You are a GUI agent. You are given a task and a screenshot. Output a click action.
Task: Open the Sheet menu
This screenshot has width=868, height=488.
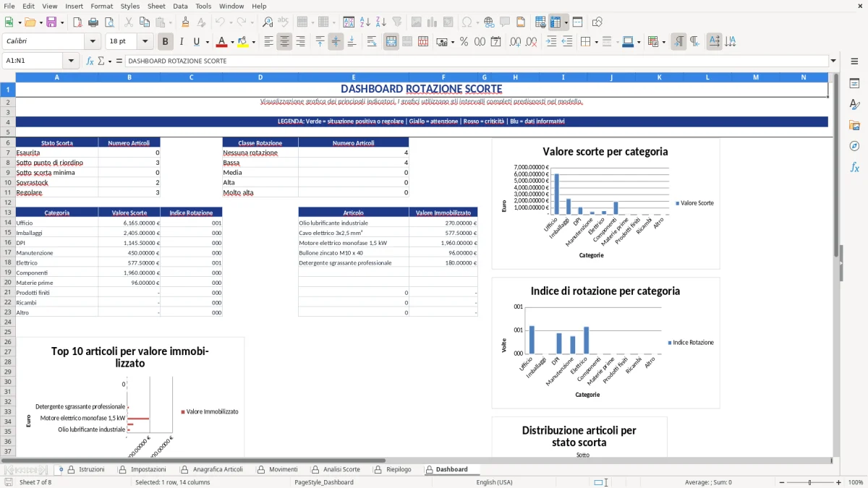[156, 6]
